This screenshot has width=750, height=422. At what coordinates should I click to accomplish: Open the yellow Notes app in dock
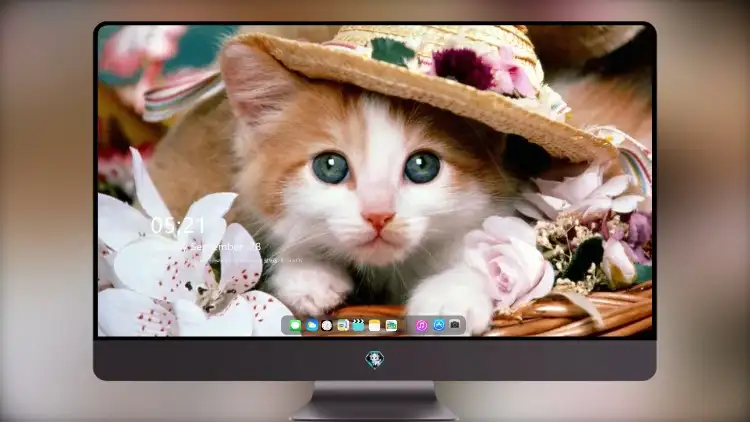375,326
